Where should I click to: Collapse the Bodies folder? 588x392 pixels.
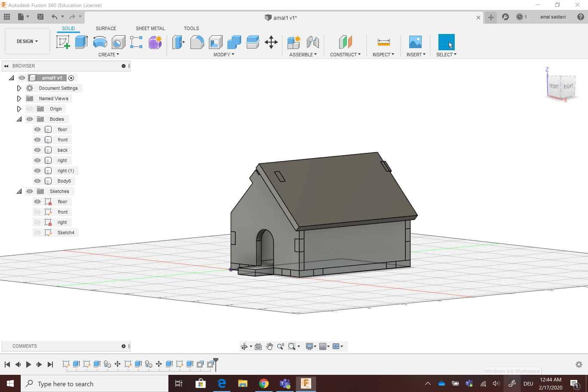(19, 119)
